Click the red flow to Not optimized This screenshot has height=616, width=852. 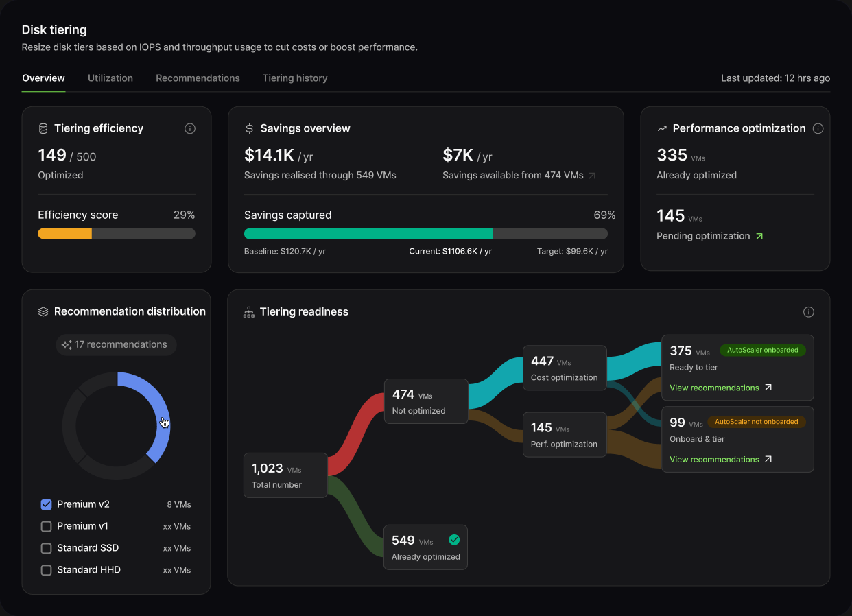pyautogui.click(x=356, y=434)
